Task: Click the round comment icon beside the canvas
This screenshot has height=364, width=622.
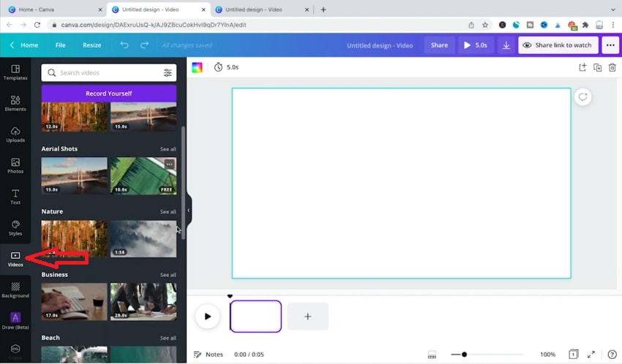Action: click(x=582, y=97)
